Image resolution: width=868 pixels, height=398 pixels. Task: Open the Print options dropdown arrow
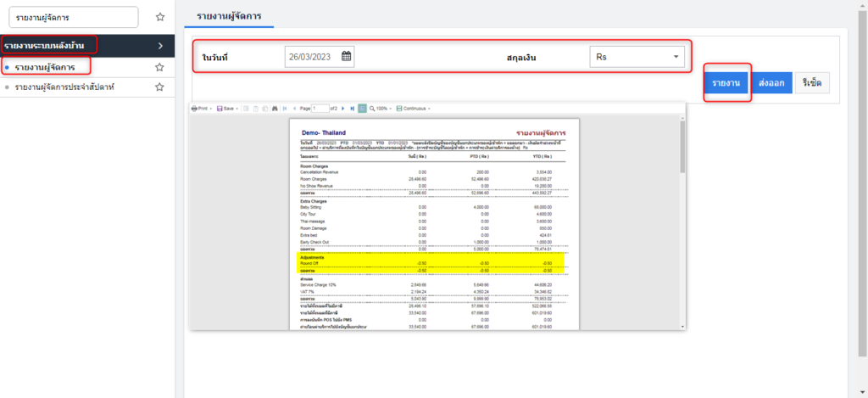point(211,109)
